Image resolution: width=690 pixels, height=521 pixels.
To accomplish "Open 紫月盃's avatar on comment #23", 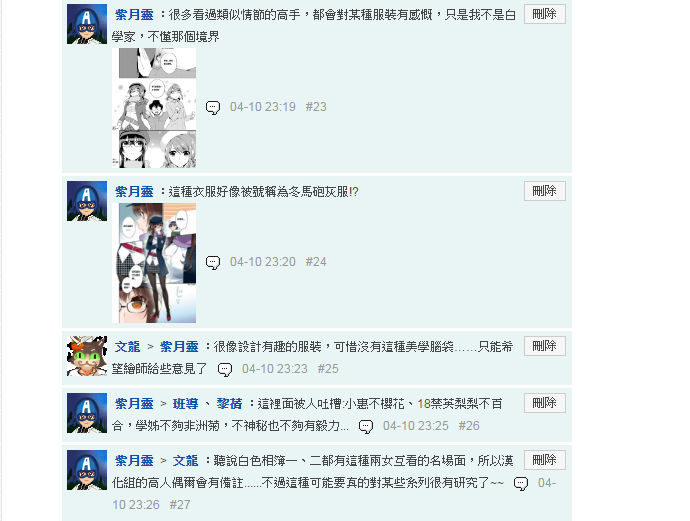I will coord(87,24).
